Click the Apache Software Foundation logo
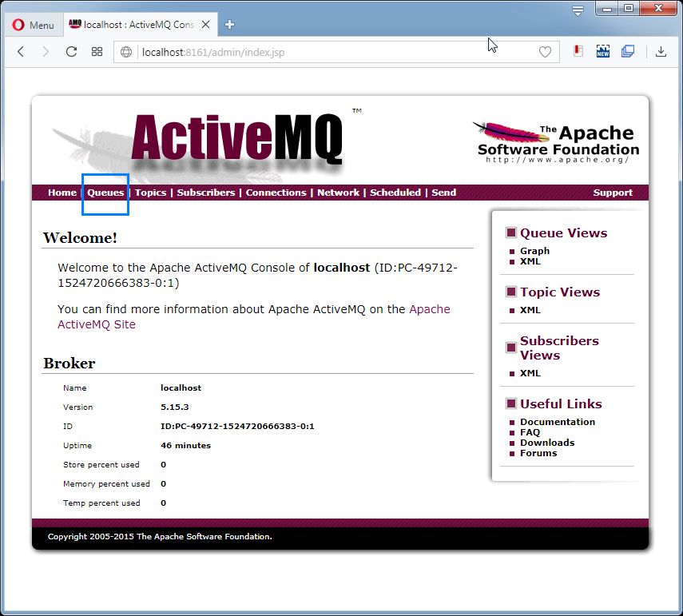Image resolution: width=683 pixels, height=616 pixels. (x=556, y=142)
